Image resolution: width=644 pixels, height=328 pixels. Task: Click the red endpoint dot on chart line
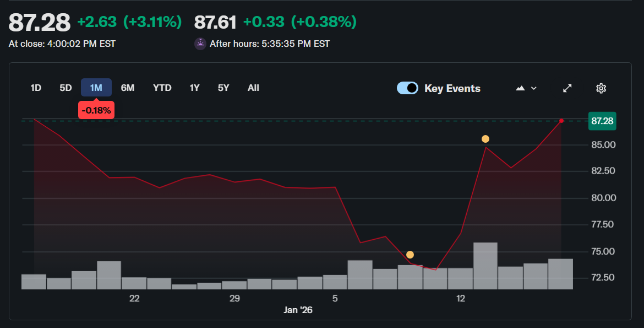pyautogui.click(x=561, y=121)
